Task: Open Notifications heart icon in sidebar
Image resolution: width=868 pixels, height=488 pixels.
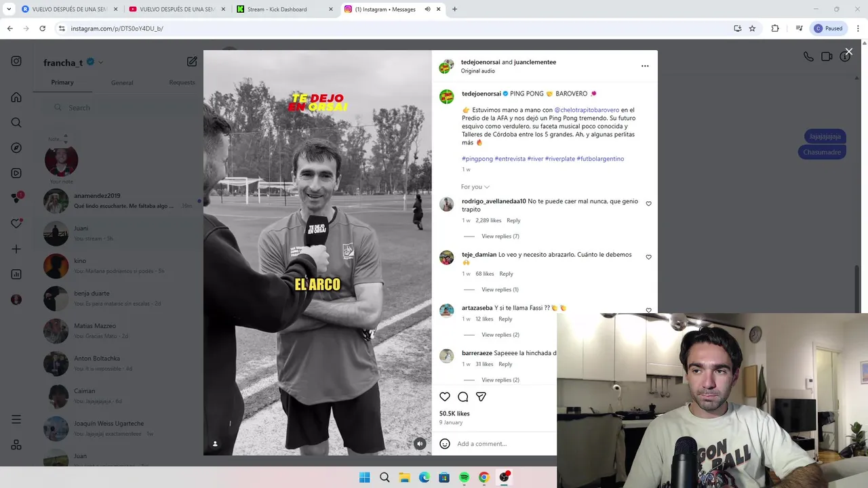Action: 16,224
